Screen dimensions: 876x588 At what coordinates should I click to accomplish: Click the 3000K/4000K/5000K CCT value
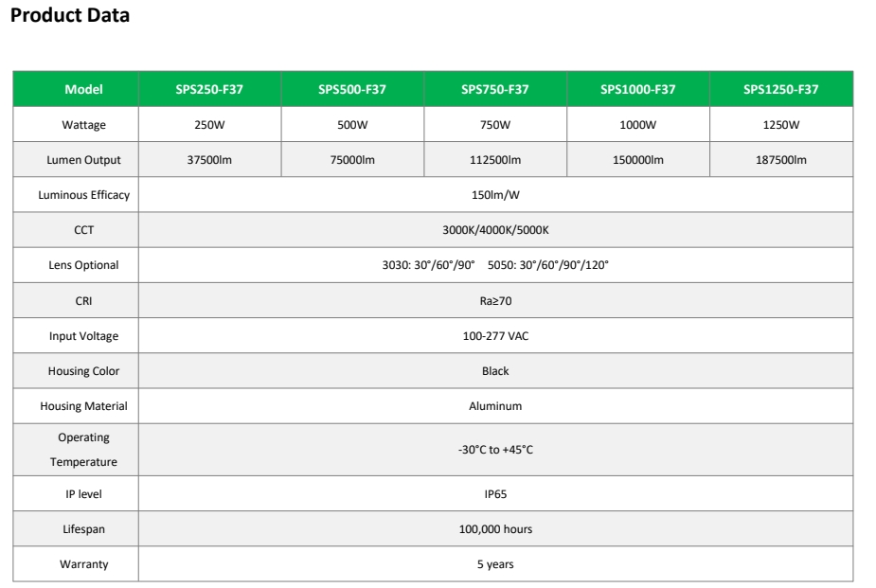coord(495,229)
